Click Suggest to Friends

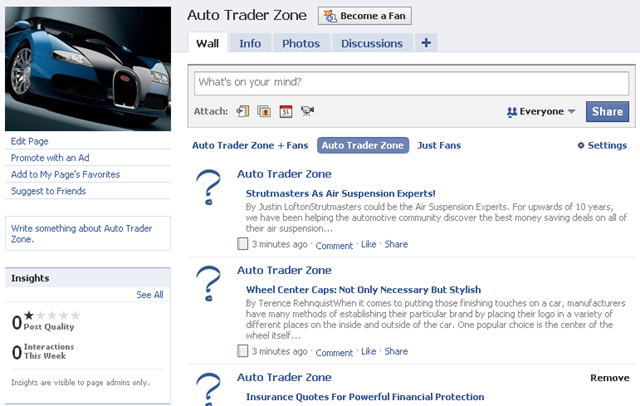[x=48, y=191]
